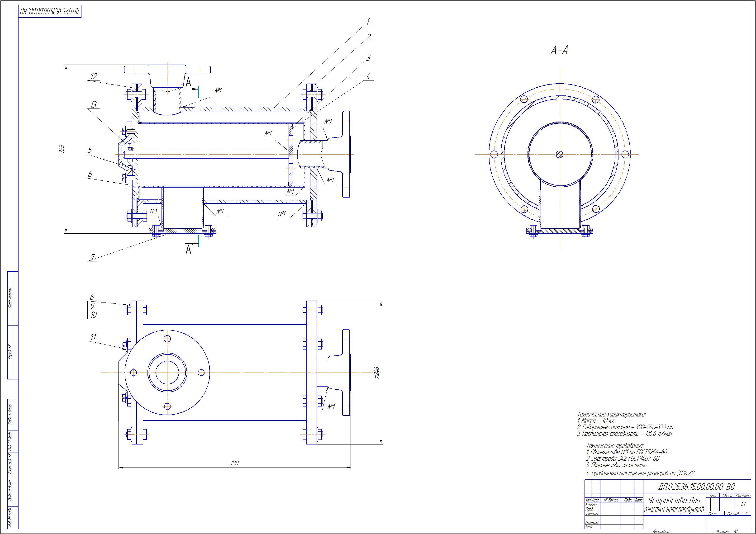Screen dimensions: 756x534
Task: Click title block designation "ДП.025.36.15.00.00.00. ВО"
Action: (x=696, y=487)
